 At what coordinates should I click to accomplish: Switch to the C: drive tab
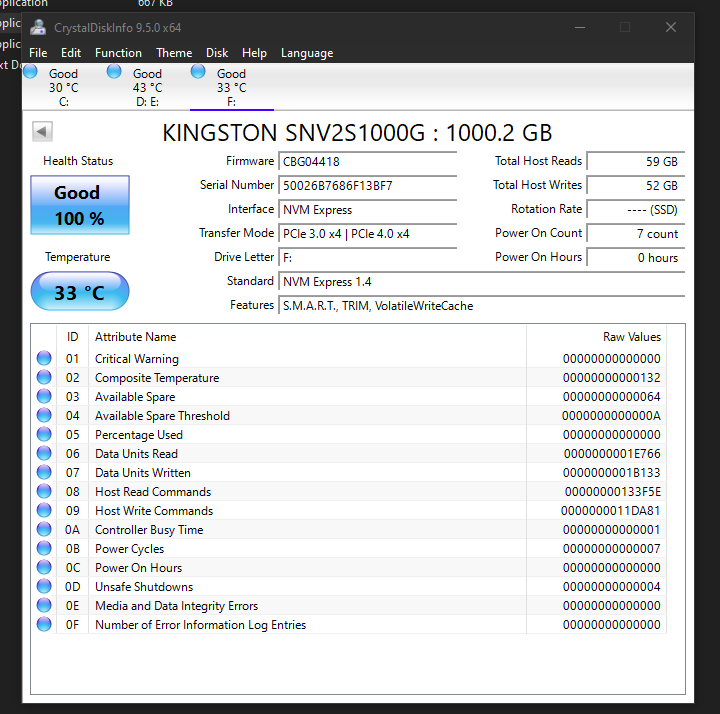(64, 87)
